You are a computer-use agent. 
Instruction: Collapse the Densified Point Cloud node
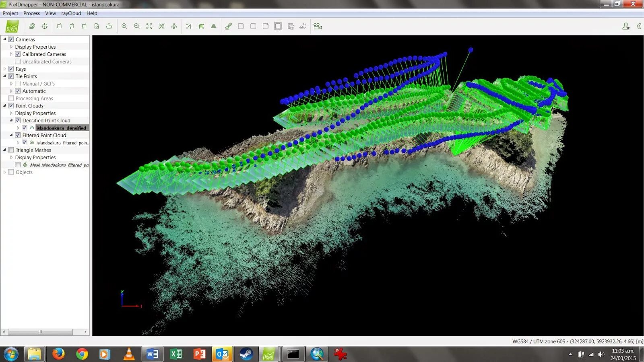(x=11, y=120)
